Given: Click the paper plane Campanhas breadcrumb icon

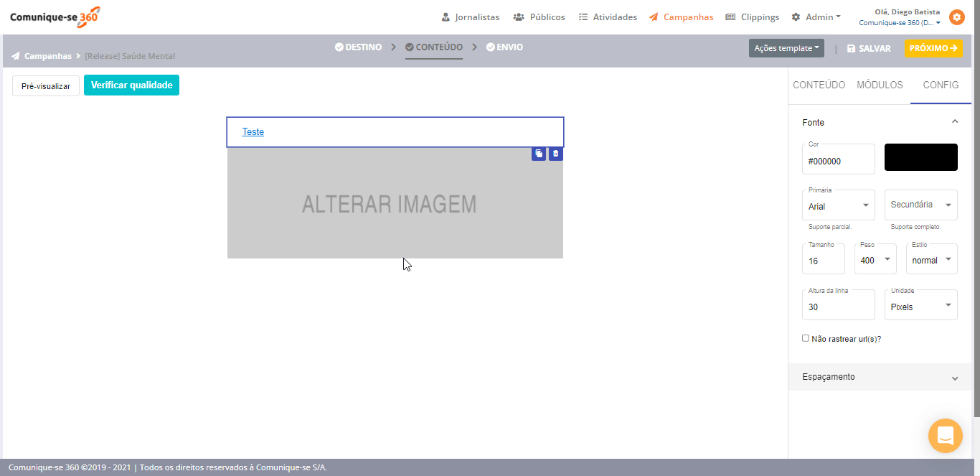Looking at the screenshot, I should pos(16,56).
